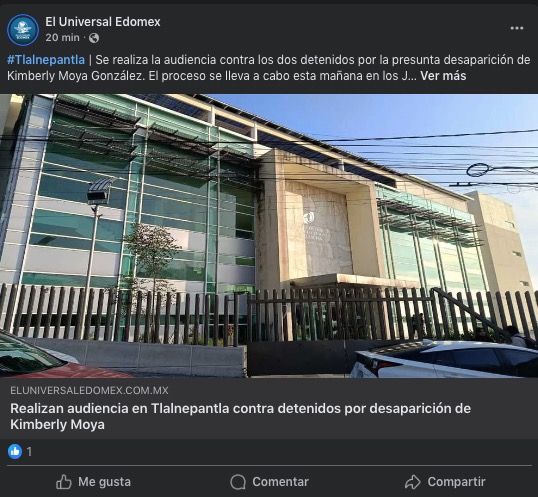Like the post with Me gusta
This screenshot has width=538, height=497.
[x=93, y=482]
